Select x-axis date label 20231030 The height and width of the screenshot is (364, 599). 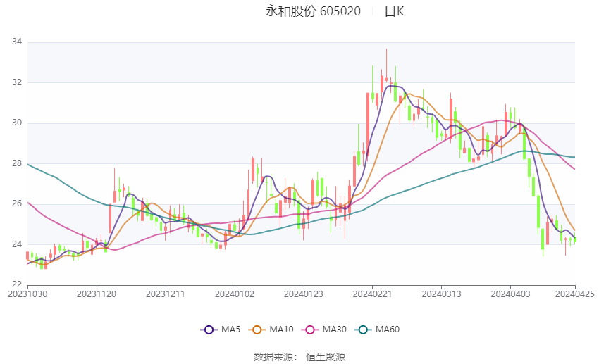pyautogui.click(x=28, y=294)
